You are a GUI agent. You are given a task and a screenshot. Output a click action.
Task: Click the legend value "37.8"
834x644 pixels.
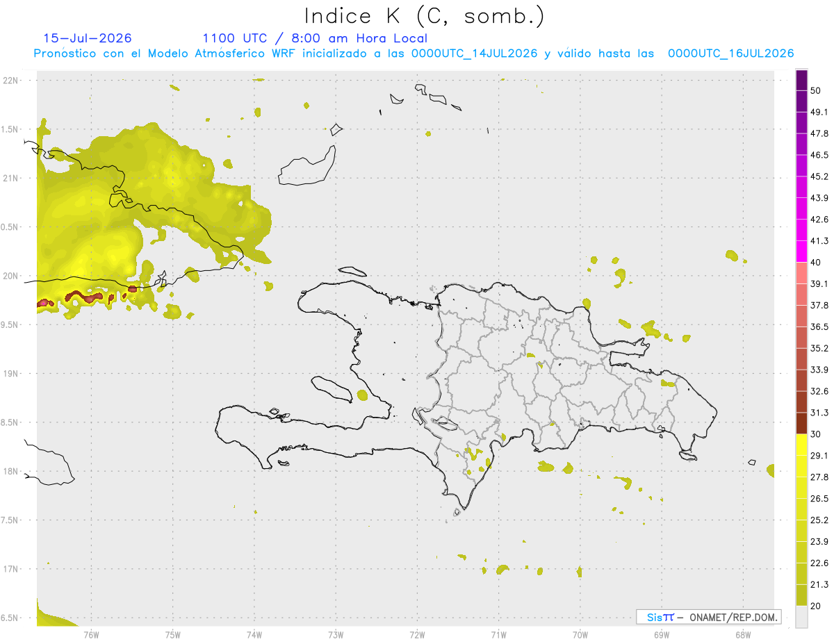pyautogui.click(x=819, y=305)
